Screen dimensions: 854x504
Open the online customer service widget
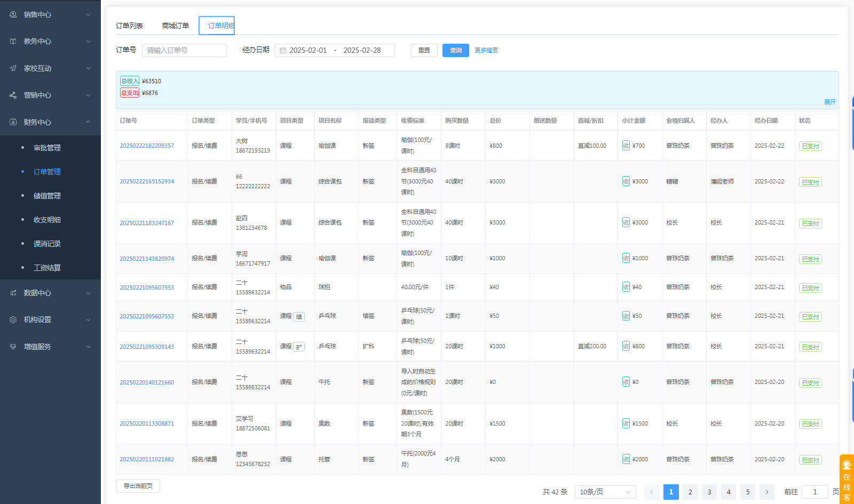[x=847, y=479]
